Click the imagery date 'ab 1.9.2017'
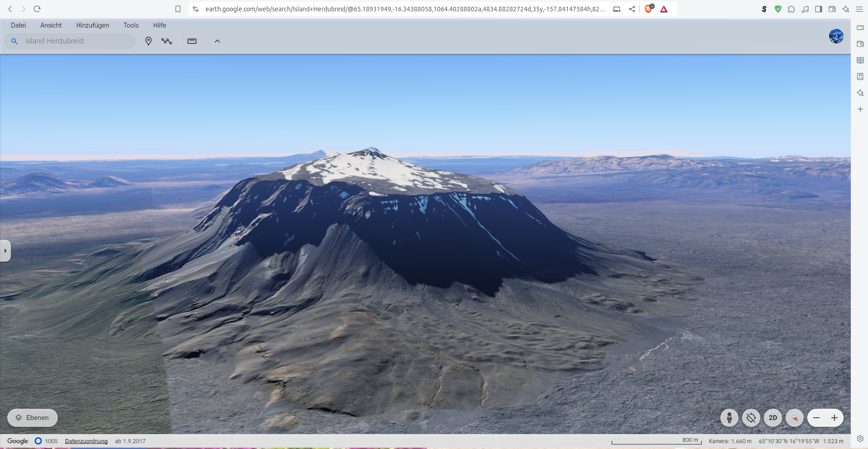868x449 pixels. (x=130, y=441)
